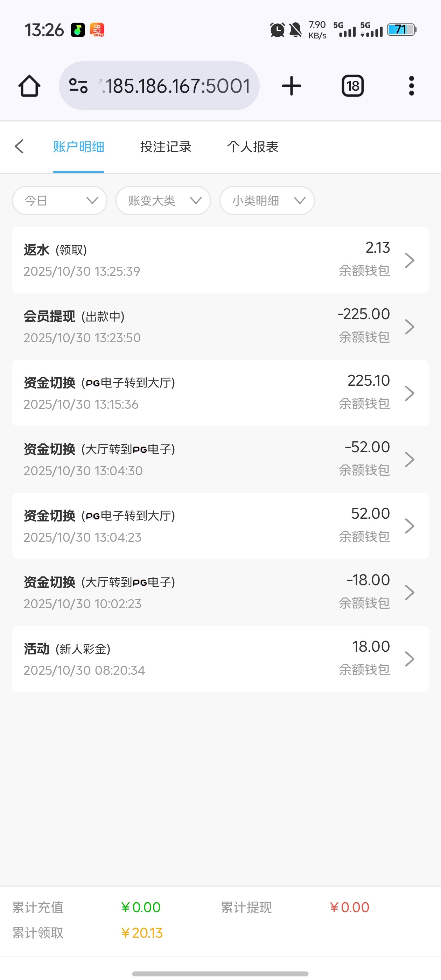Tap the alarm icon in the status bar

click(x=277, y=30)
